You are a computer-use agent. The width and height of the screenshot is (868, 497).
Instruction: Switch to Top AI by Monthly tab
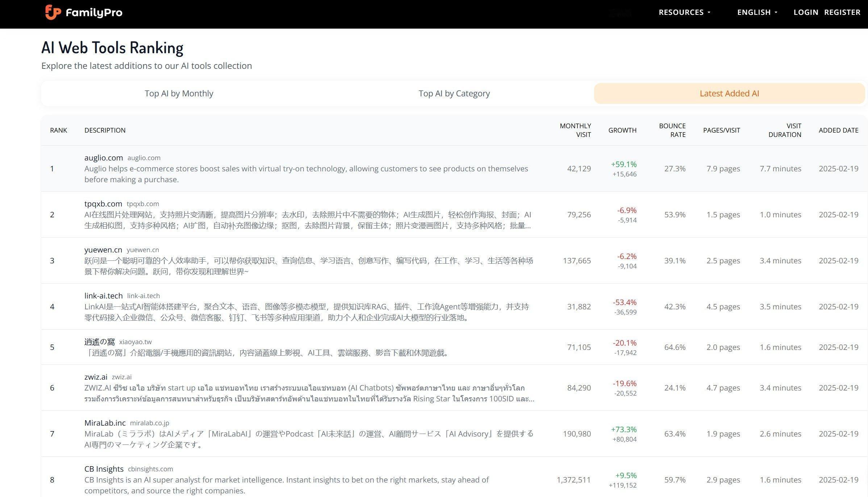(x=179, y=93)
